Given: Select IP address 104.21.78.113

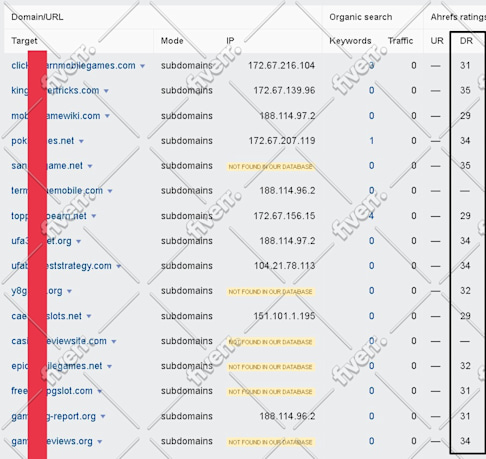Looking at the screenshot, I should point(284,266).
